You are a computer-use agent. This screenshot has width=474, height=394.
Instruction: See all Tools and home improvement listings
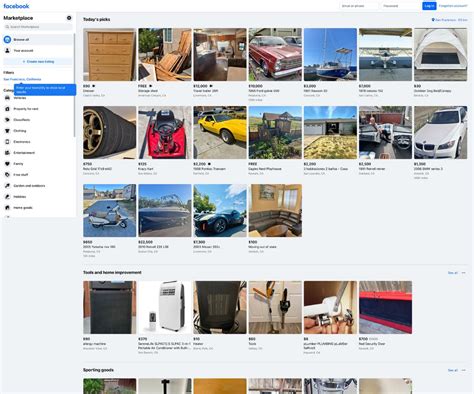[x=453, y=273]
